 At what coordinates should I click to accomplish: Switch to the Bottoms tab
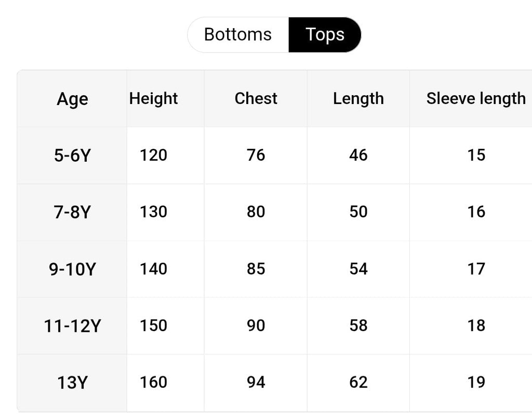pos(238,35)
